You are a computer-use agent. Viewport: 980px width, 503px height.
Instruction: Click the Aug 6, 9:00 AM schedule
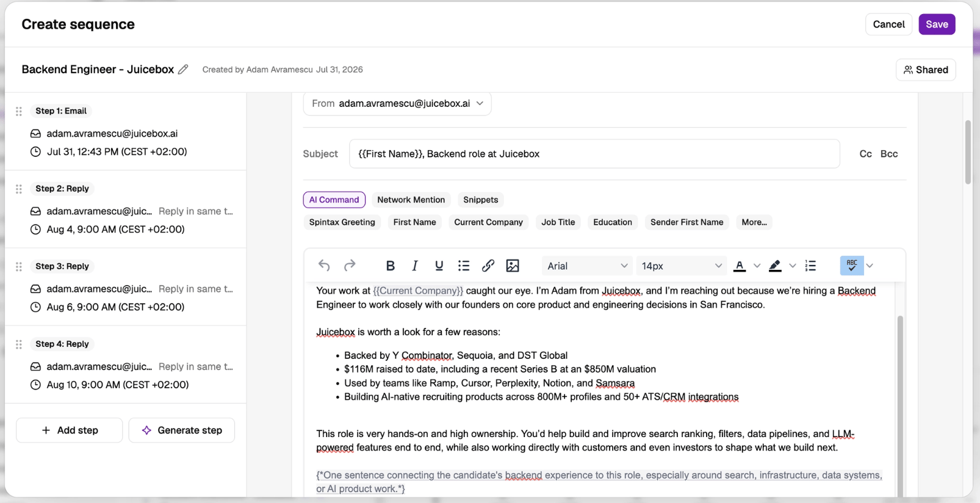click(x=116, y=307)
